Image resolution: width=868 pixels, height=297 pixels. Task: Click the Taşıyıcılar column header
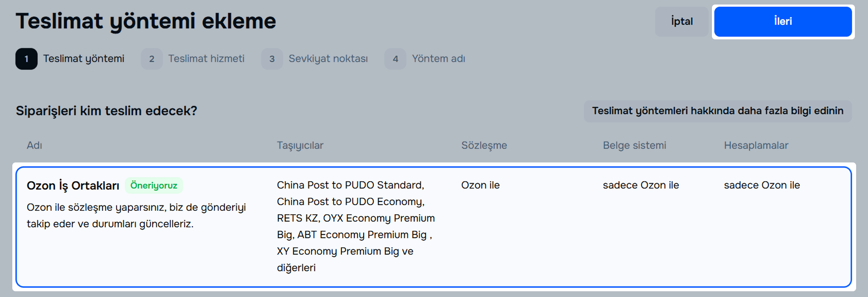300,146
